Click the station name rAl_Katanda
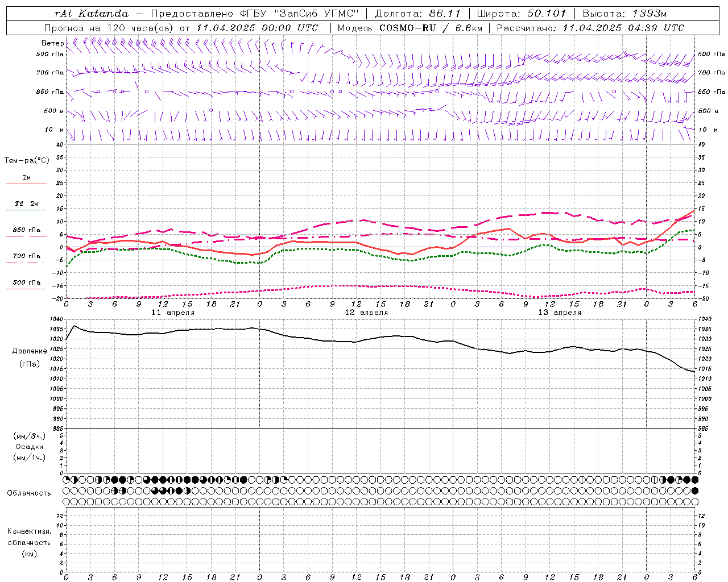The height and width of the screenshot is (582, 728). pyautogui.click(x=92, y=14)
